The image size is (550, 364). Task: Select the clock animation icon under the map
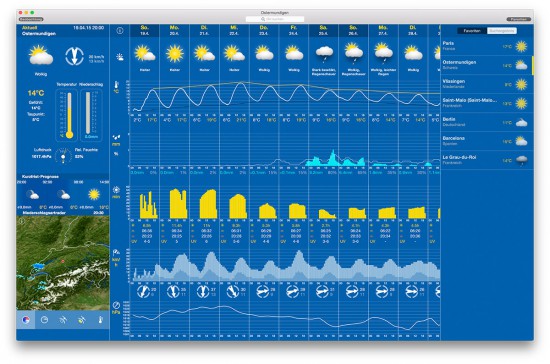[x=45, y=320]
